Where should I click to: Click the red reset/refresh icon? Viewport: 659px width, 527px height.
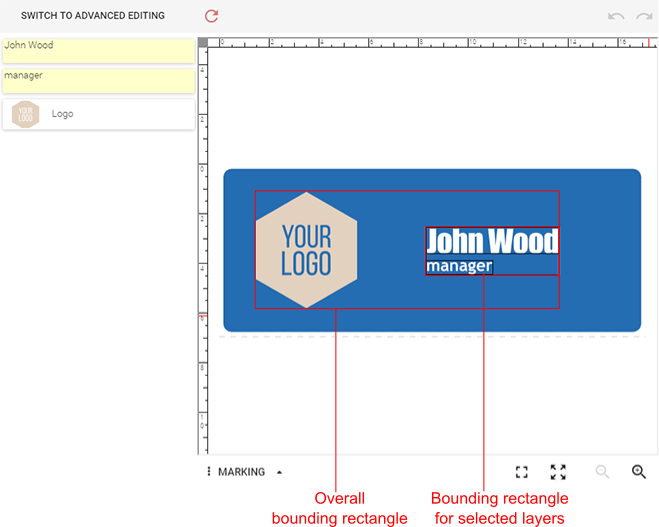click(x=211, y=16)
